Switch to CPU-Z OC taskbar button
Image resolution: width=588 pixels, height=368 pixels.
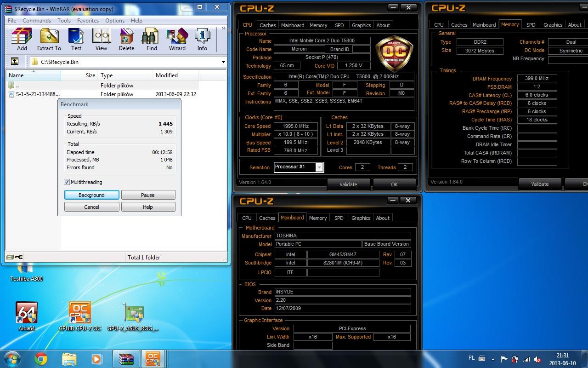point(153,359)
